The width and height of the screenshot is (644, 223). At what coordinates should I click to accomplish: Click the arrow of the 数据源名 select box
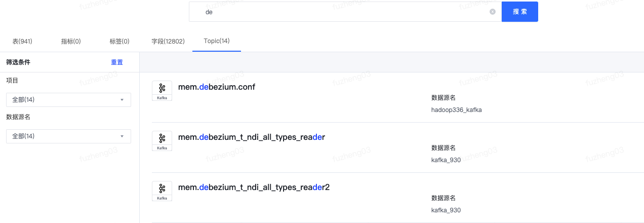pyautogui.click(x=122, y=136)
